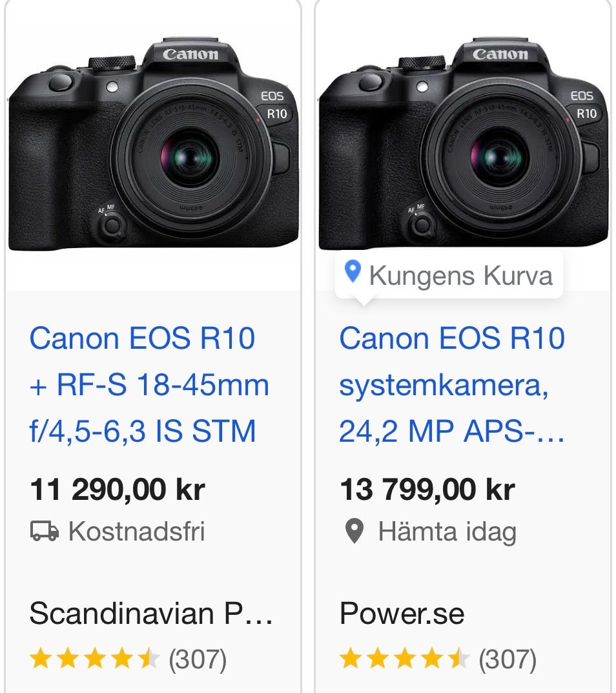This screenshot has width=616, height=693.
Task: Click the Canon logo on the left camera photo
Action: [x=190, y=54]
